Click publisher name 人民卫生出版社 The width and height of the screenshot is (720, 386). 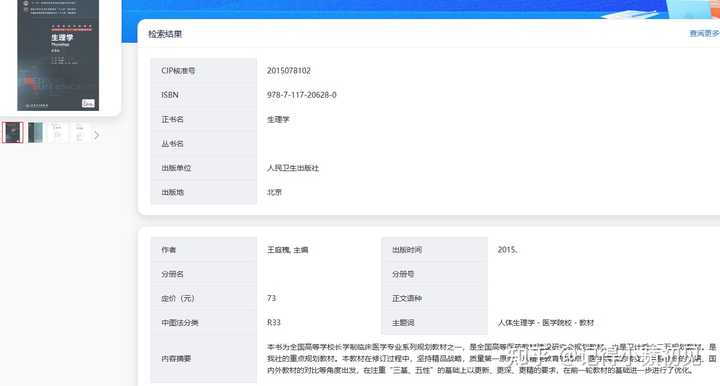293,168
